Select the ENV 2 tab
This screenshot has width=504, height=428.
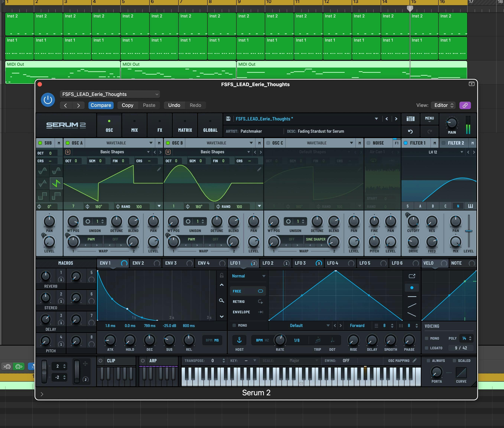click(138, 263)
